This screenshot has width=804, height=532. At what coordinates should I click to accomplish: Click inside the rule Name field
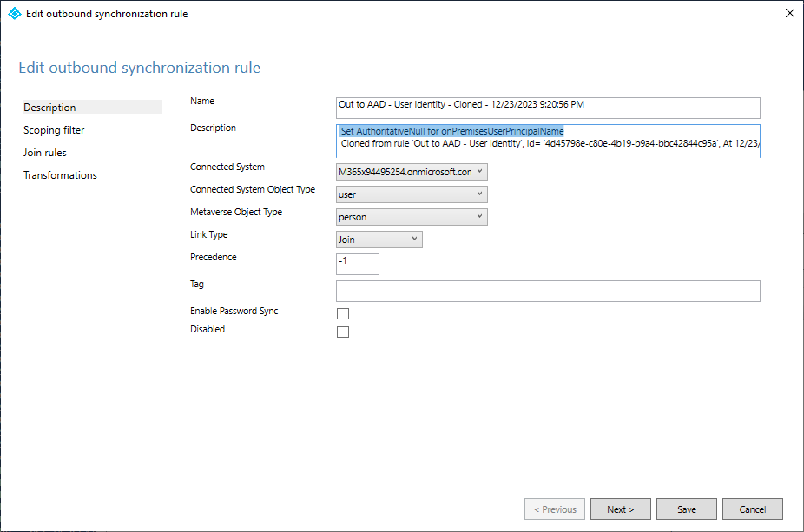pyautogui.click(x=547, y=108)
